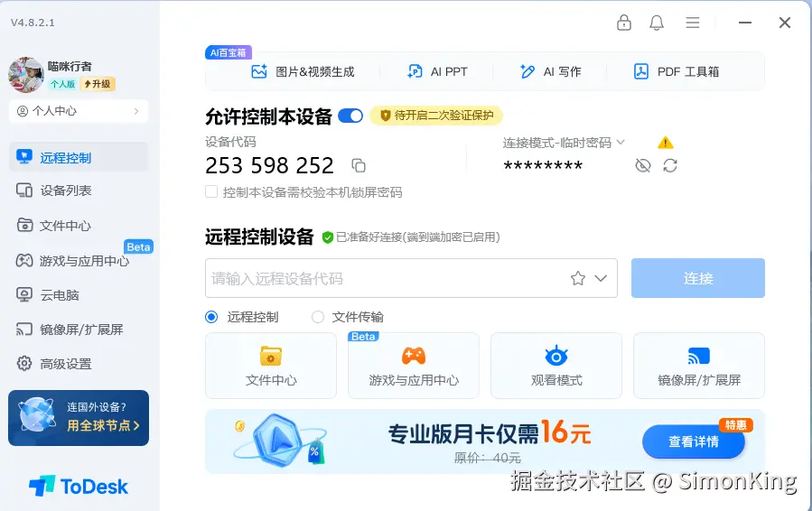Click the 个人版 badge
This screenshot has height=511, width=812.
tap(62, 84)
